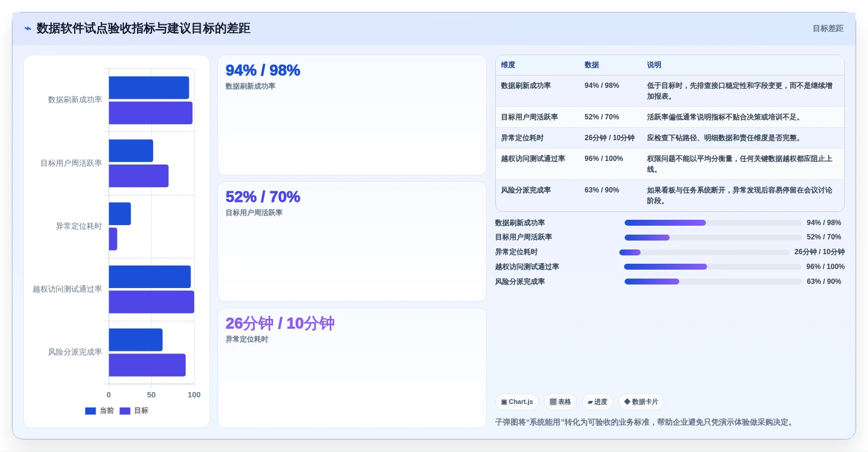Click the 越权访问测试通过率 current bar in chart
Image resolution: width=868 pixels, height=452 pixels.
pos(150,277)
